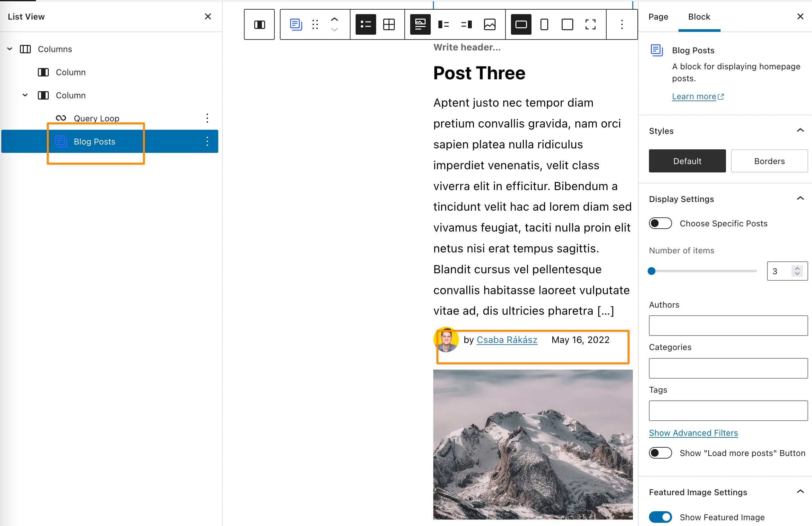The image size is (812, 526).
Task: Enable the Show Load more posts Button
Action: 660,452
